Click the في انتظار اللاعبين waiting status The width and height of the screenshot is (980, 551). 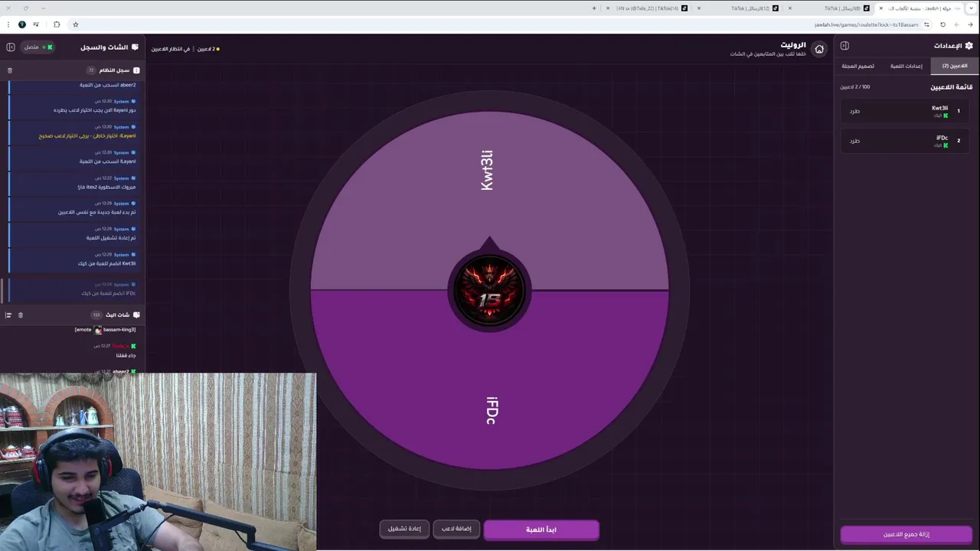[171, 49]
